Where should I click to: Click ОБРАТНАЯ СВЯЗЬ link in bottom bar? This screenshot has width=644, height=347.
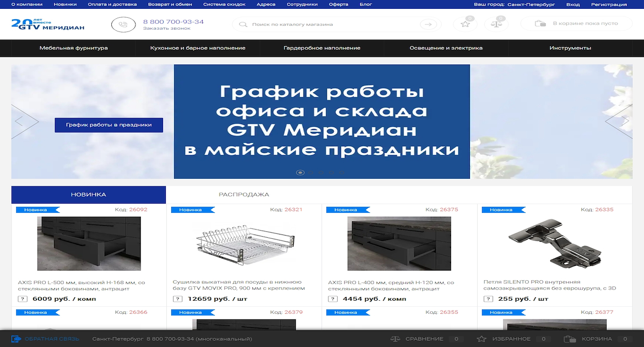point(52,339)
